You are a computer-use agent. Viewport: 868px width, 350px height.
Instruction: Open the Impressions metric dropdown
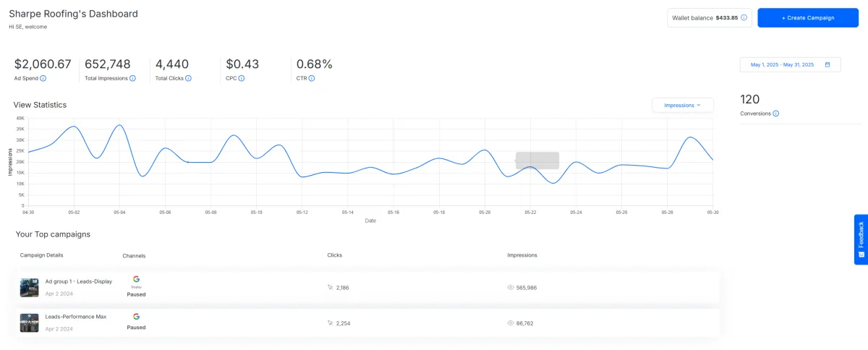(683, 105)
